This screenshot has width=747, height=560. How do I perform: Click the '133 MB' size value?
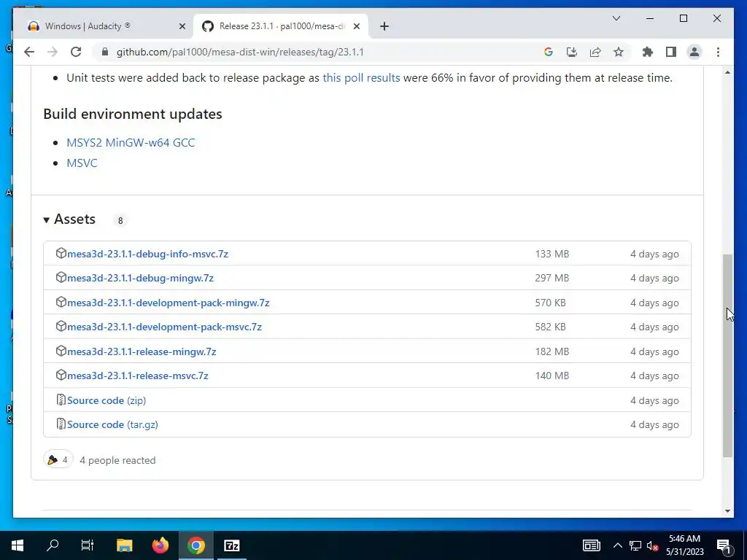click(551, 254)
